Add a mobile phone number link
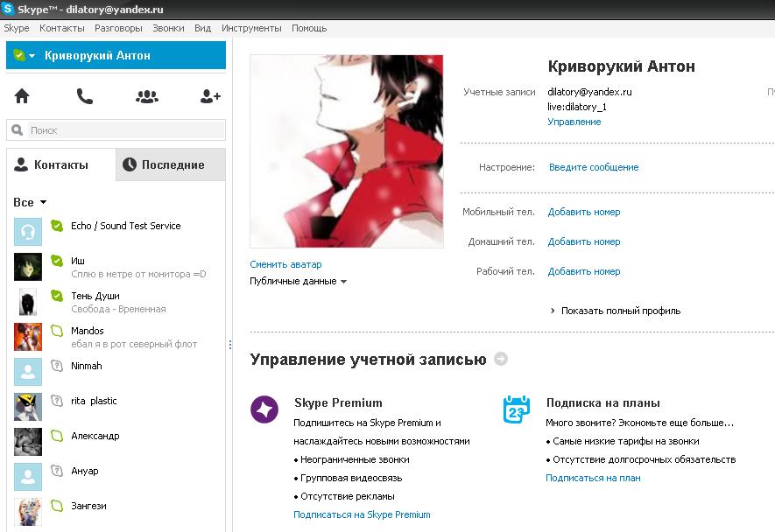Viewport: 775px width, 532px height. click(x=584, y=212)
